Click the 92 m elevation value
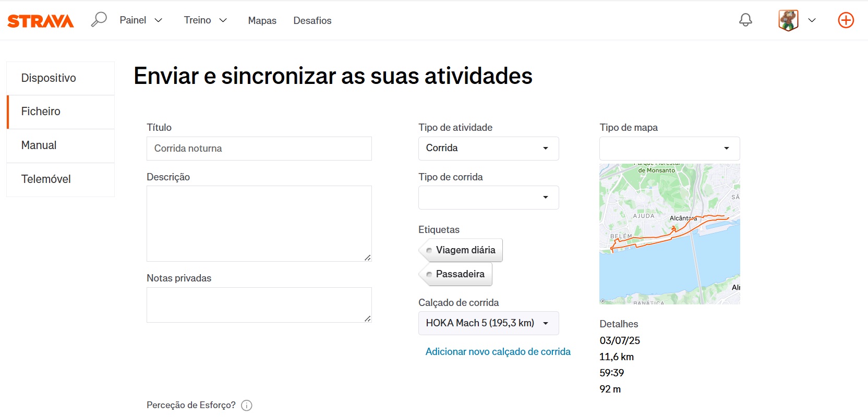Viewport: 868px width, 417px height. (610, 389)
